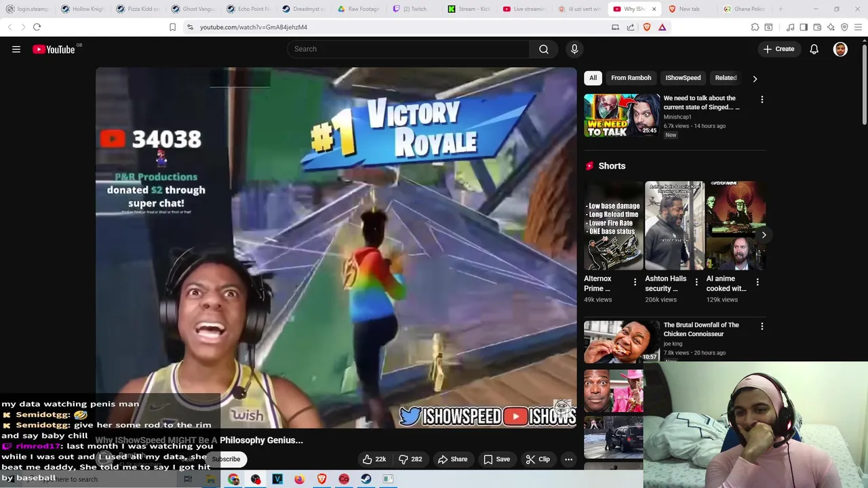Open the media control music note icon
Viewport: 868px width, 488px height.
[x=791, y=27]
